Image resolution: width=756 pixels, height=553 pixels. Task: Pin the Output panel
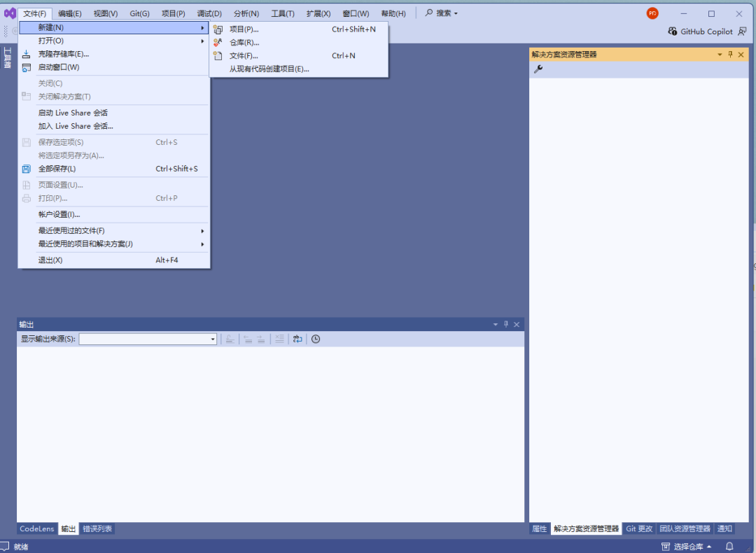click(506, 325)
